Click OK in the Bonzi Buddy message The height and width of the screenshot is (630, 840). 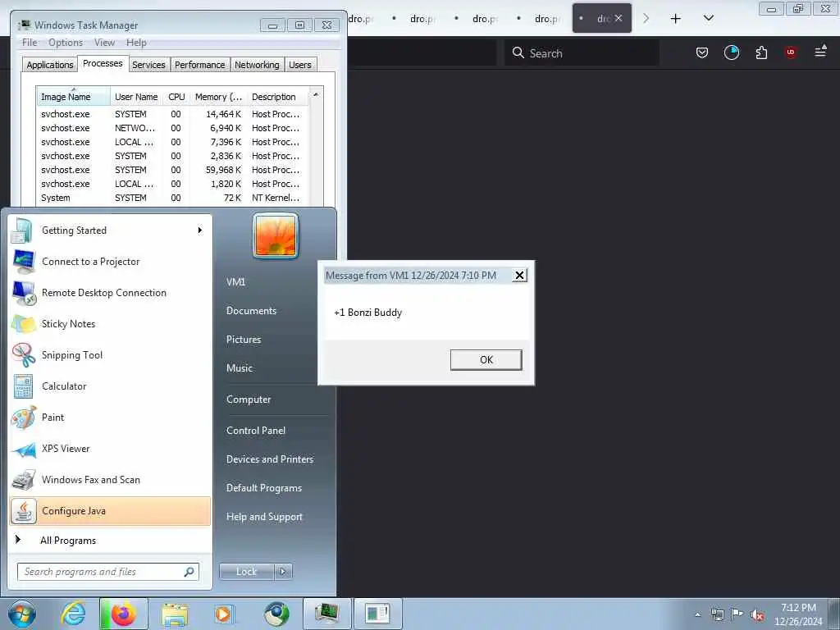point(486,360)
